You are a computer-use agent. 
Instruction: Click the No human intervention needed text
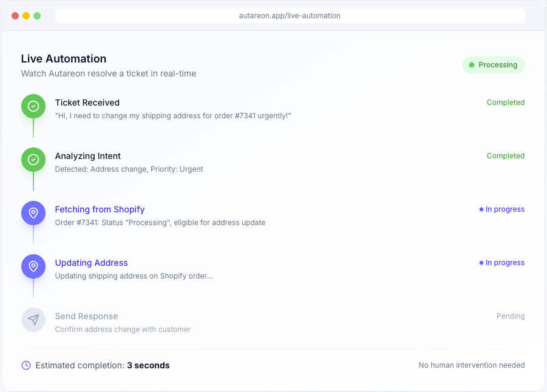[x=471, y=365]
